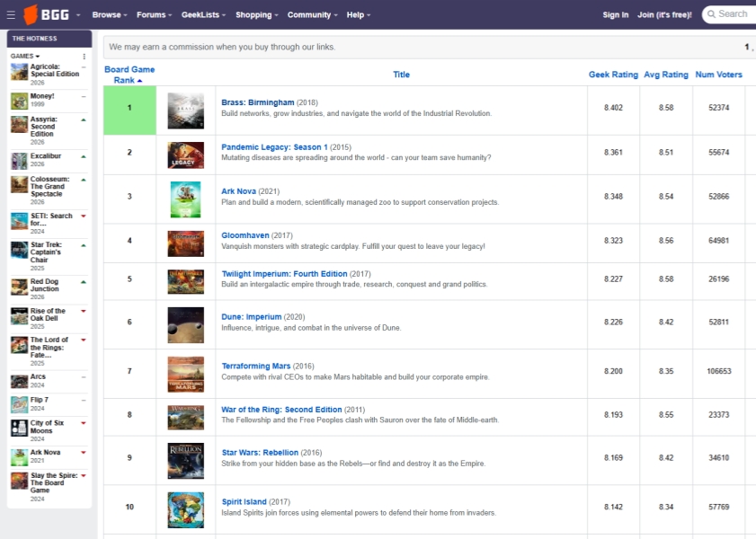The image size is (756, 539).
Task: Open the Forums menu
Action: 156,15
